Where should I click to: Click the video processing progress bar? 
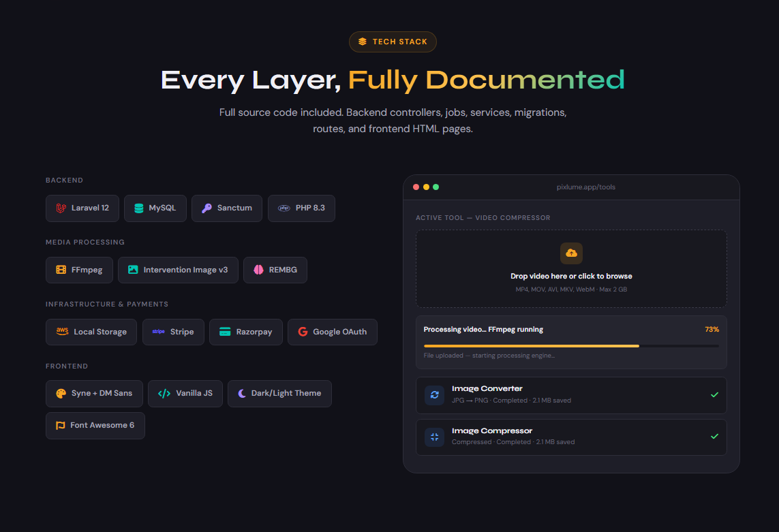point(571,346)
